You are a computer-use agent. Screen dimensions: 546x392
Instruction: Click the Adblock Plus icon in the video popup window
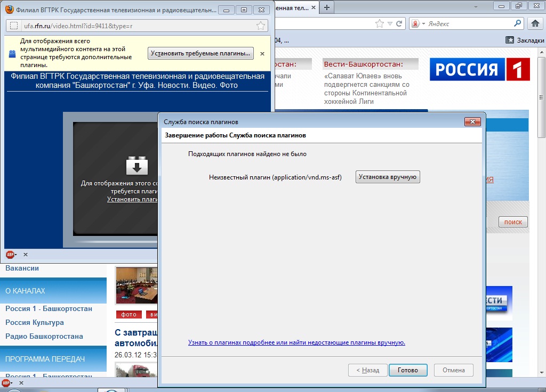(x=9, y=255)
